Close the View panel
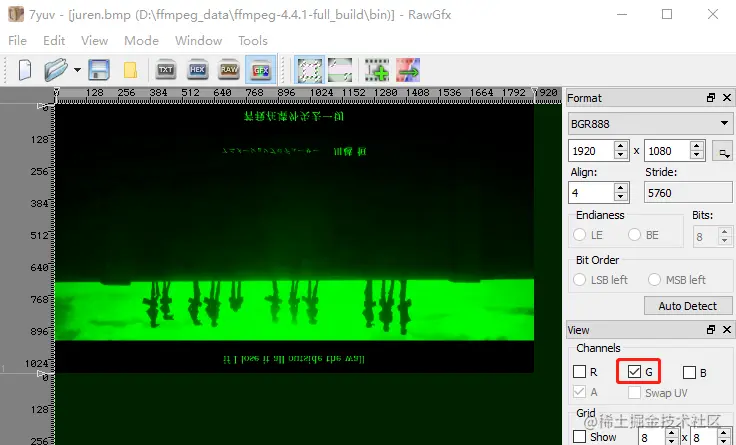The width and height of the screenshot is (736, 445). [727, 330]
